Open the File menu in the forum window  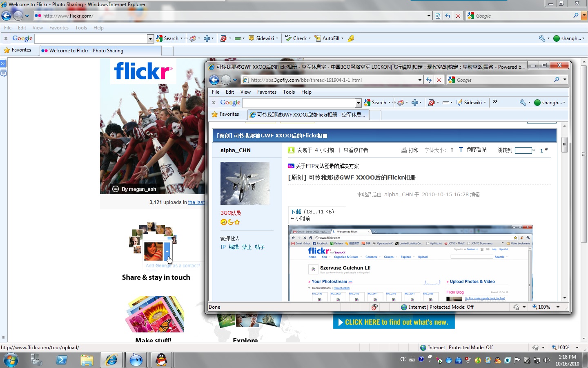click(216, 92)
